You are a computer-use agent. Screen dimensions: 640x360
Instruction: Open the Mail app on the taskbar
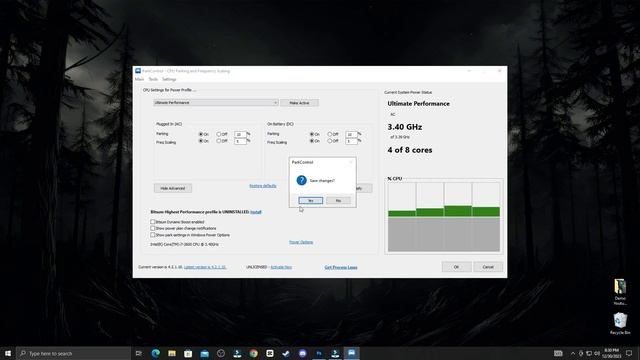[x=204, y=353]
